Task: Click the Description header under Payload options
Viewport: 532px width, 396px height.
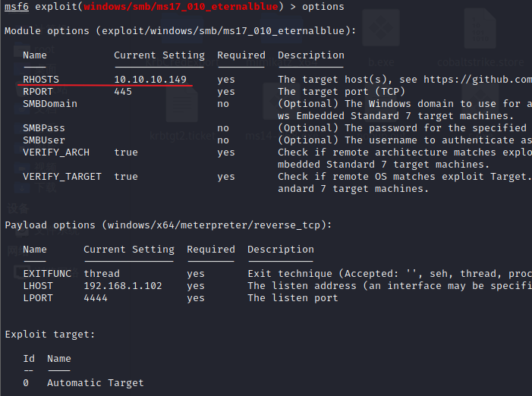Action: (281, 249)
